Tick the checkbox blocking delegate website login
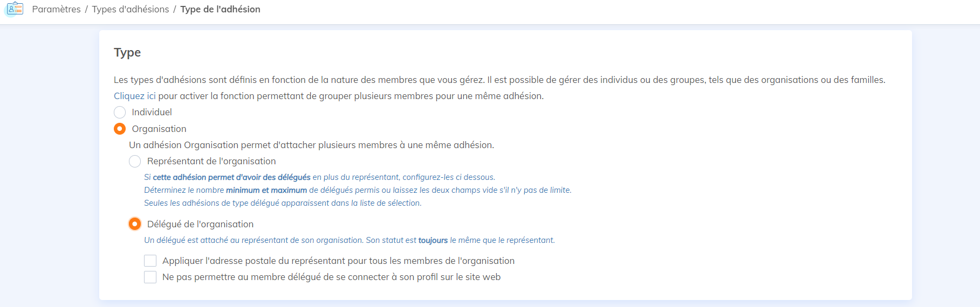This screenshot has height=307, width=980. tap(150, 277)
